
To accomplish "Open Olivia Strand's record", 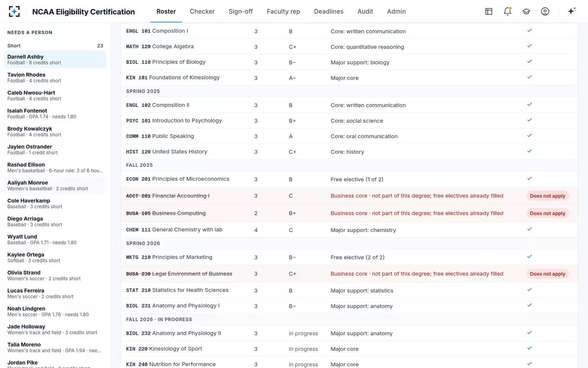I will tap(55, 276).
